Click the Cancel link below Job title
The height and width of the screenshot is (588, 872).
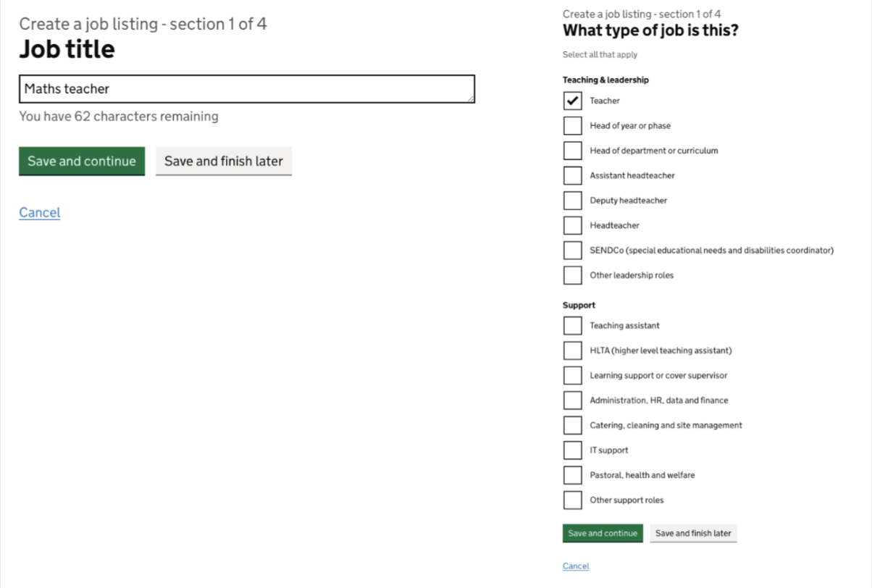click(39, 212)
